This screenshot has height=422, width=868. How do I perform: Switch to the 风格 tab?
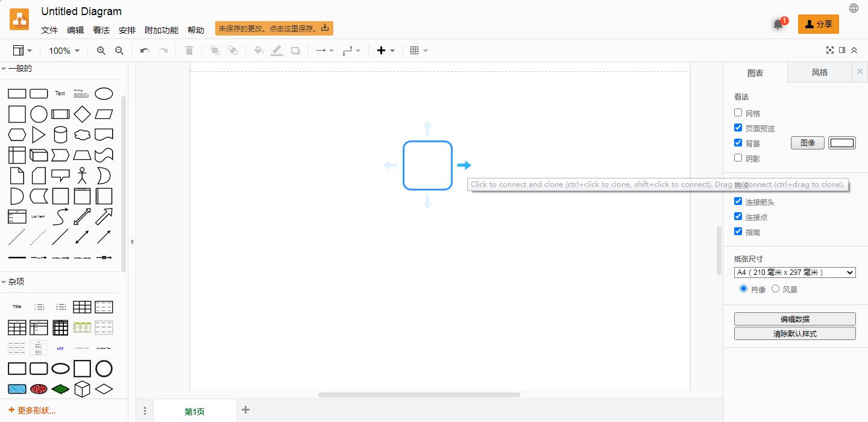[x=819, y=72]
